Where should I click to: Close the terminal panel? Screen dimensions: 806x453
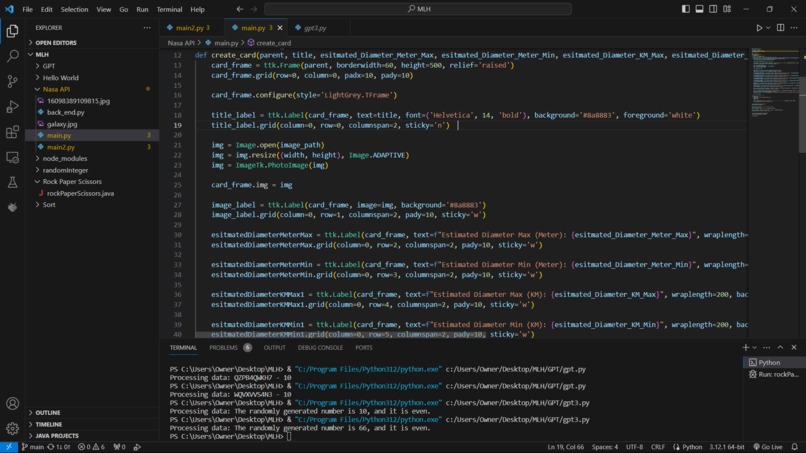794,348
